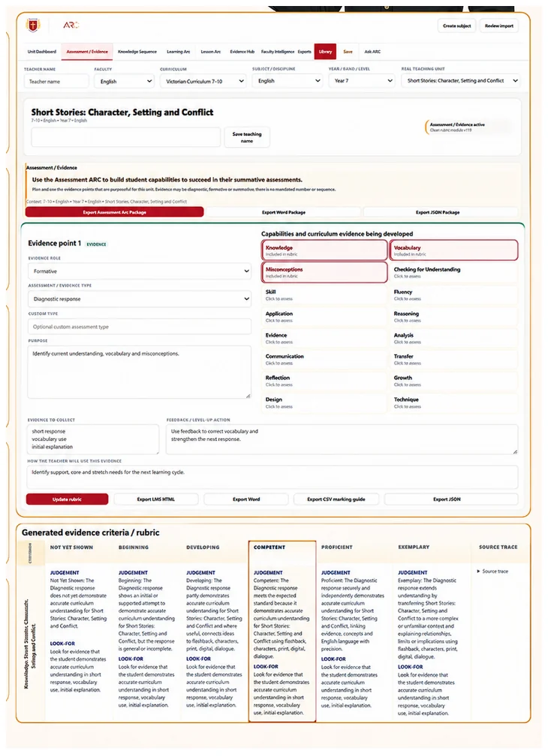Open the Curriculum dropdown
The image size is (548, 756).
pyautogui.click(x=203, y=82)
